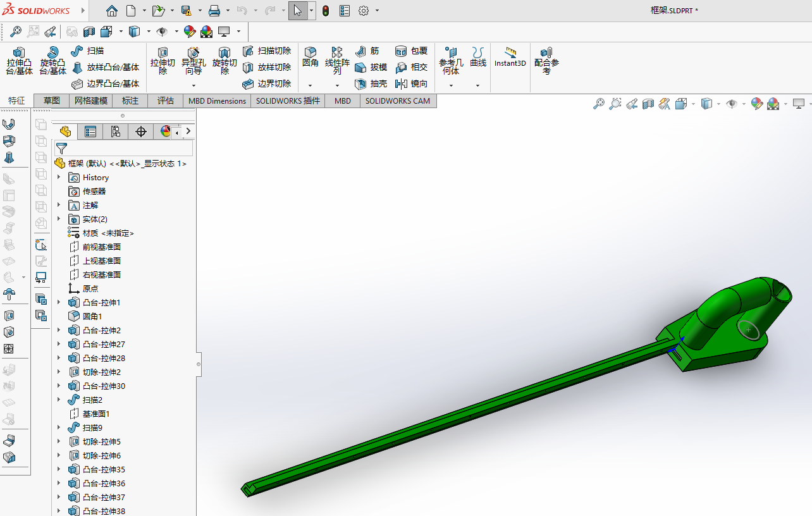
Task: Open the Fillet tool dropdown arrow
Action: pyautogui.click(x=310, y=85)
